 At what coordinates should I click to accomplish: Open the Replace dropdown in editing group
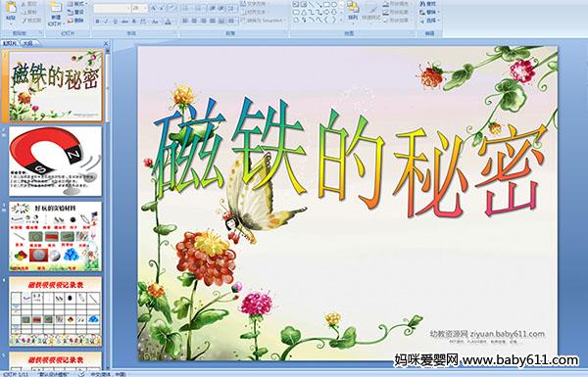(429, 12)
